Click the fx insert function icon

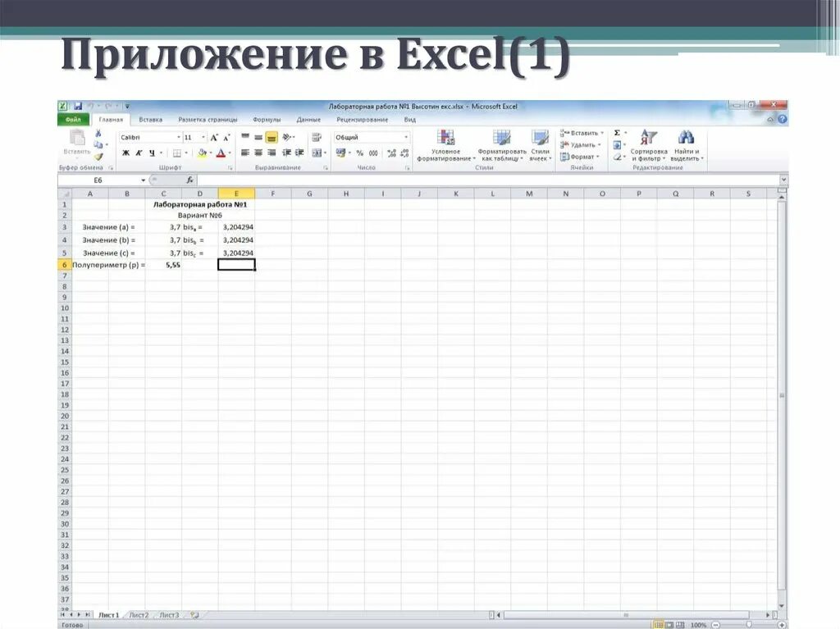[189, 180]
